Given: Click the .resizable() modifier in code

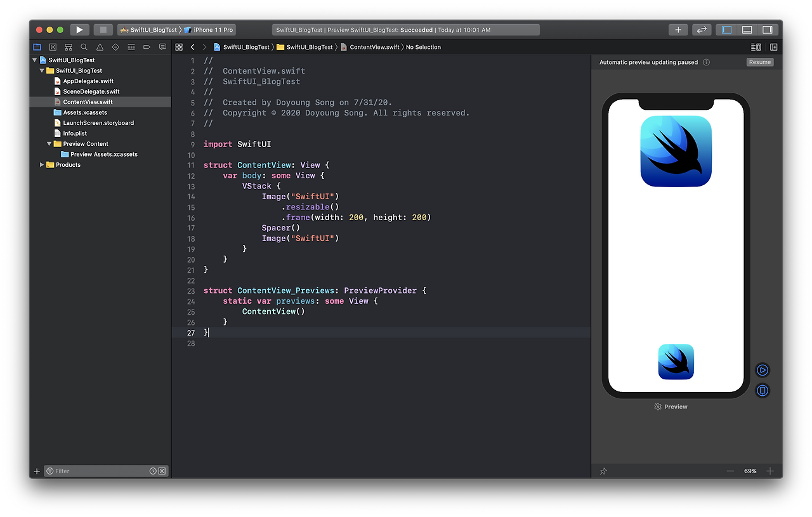Looking at the screenshot, I should (310, 207).
